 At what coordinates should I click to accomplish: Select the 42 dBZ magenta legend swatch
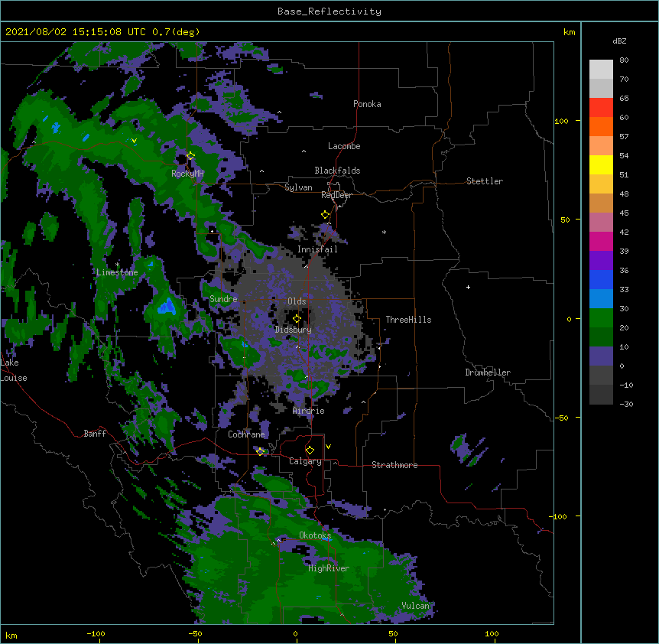[601, 241]
